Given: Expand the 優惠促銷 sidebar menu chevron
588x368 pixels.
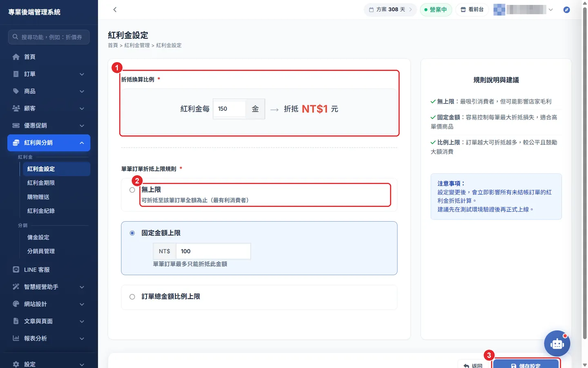Looking at the screenshot, I should (x=82, y=126).
